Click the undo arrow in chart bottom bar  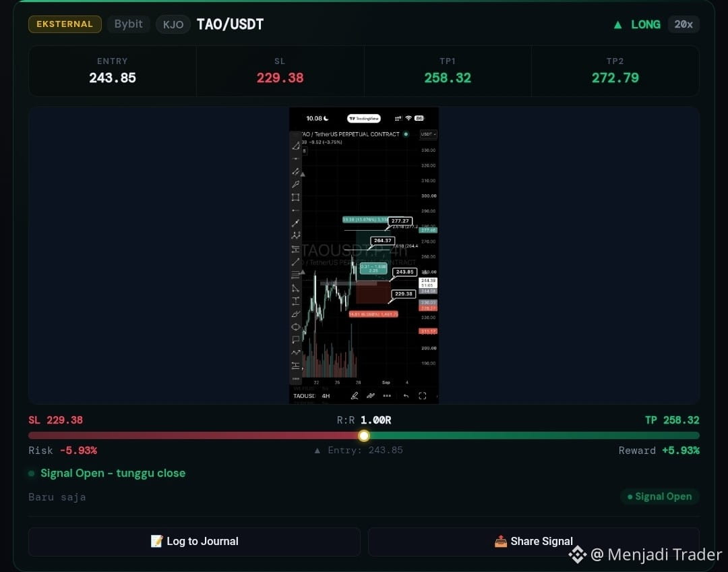(x=406, y=396)
